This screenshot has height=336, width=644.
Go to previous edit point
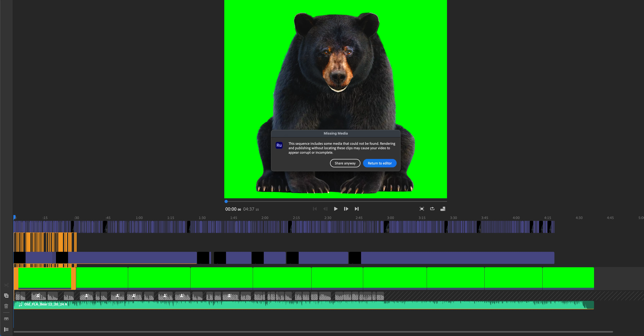click(x=315, y=209)
